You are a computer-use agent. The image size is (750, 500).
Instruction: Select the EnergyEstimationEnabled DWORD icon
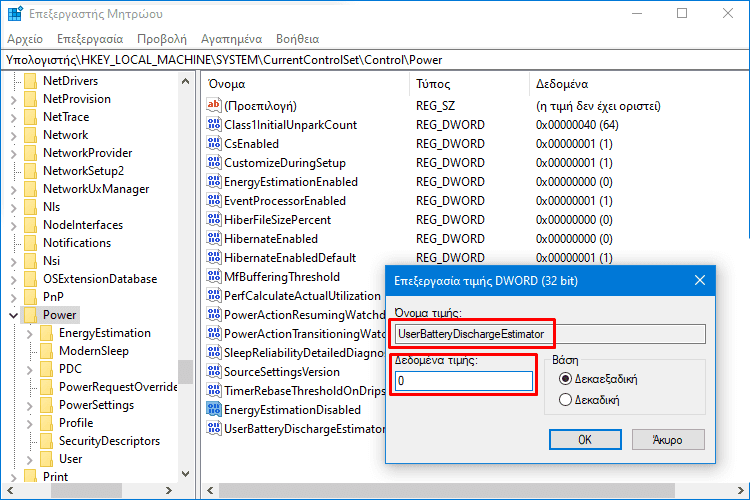(214, 182)
